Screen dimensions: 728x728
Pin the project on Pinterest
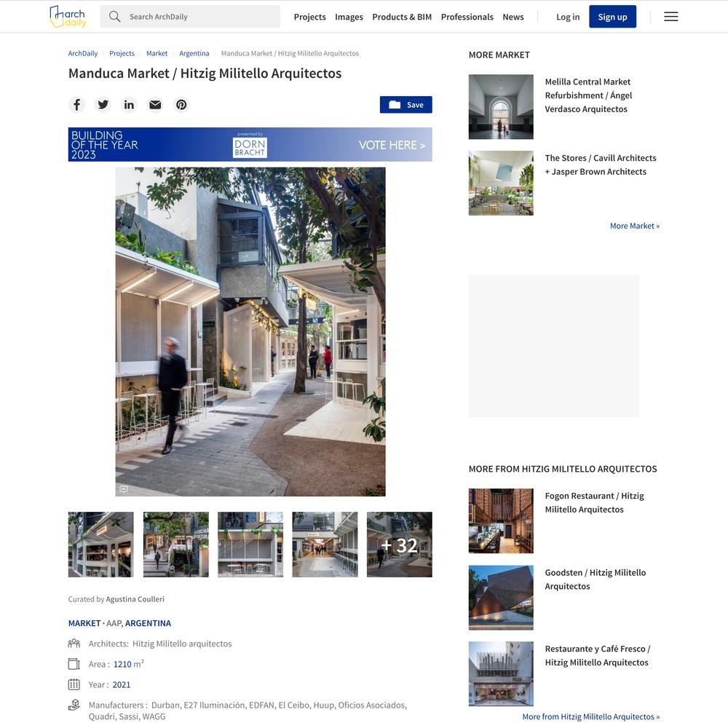coord(181,104)
